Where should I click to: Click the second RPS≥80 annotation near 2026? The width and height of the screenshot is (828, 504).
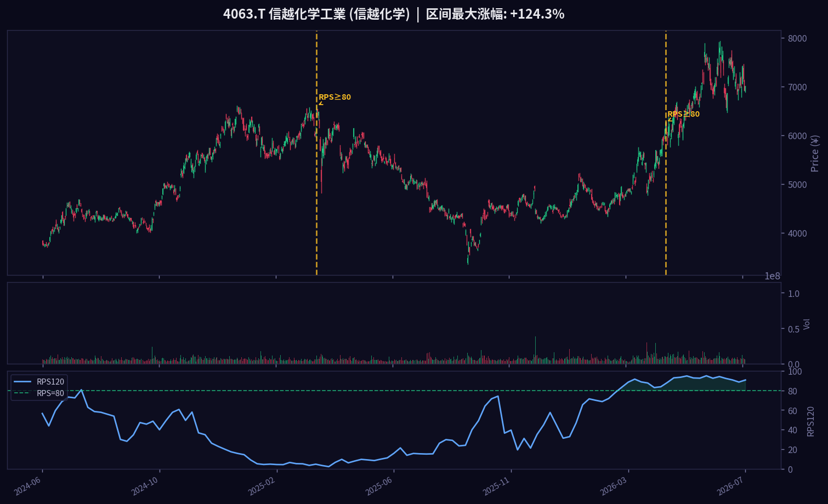coord(683,114)
